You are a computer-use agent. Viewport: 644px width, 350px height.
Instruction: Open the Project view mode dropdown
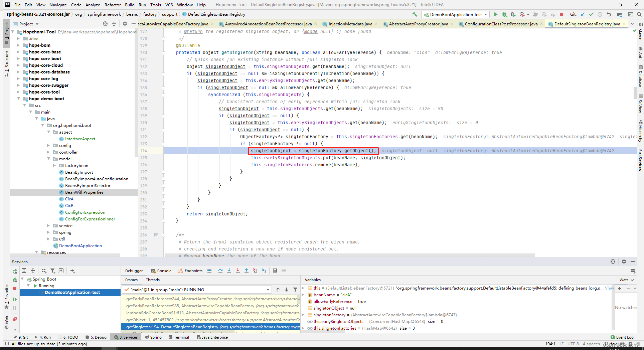[26, 24]
